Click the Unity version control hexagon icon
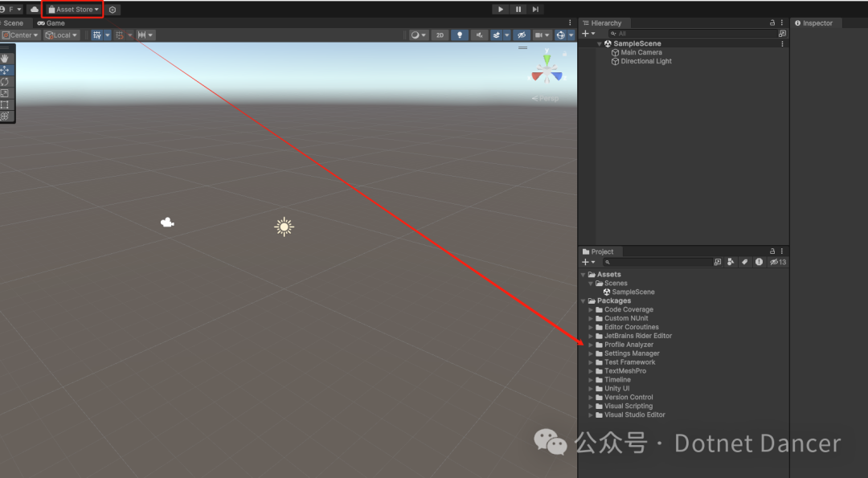The width and height of the screenshot is (868, 478). [x=113, y=10]
